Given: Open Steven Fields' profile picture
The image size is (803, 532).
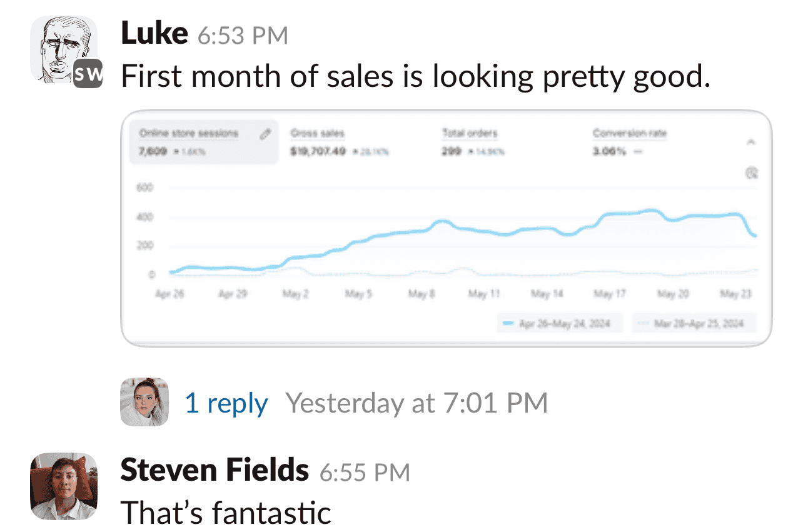Looking at the screenshot, I should [x=64, y=486].
